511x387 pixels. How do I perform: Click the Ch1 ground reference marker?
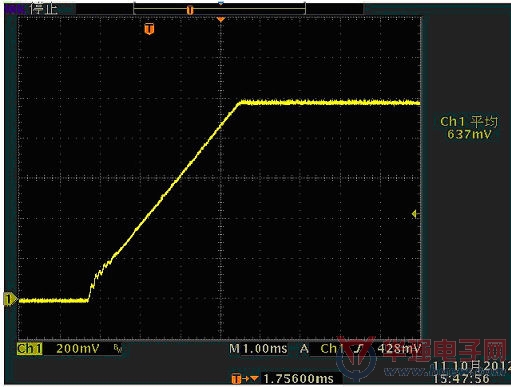10,299
